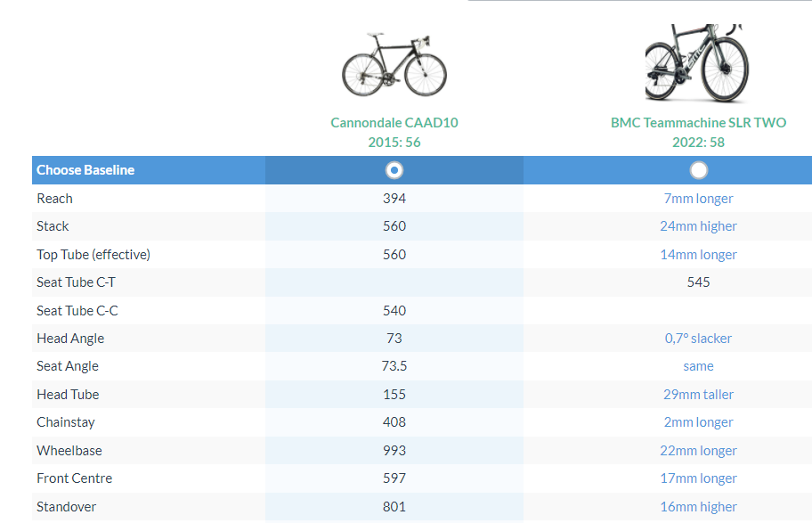Select BMC Teammachine as baseline radio
The image size is (812, 523).
(699, 170)
